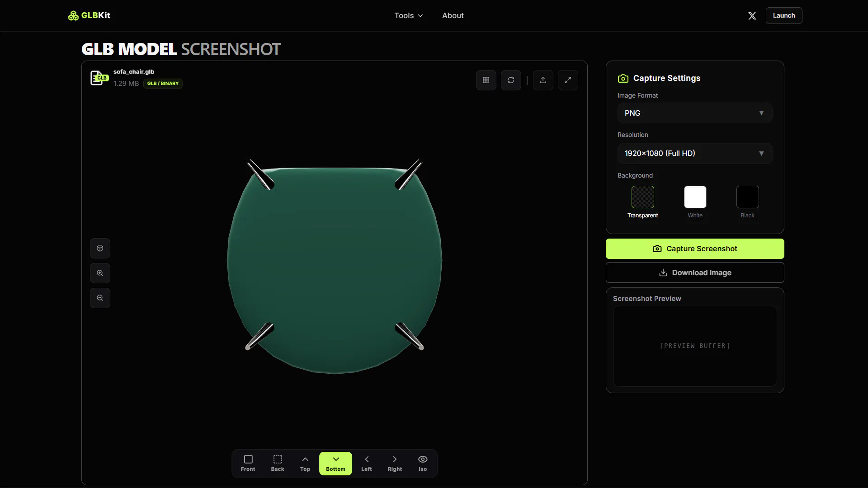
Task: Choose the White background swatch
Action: click(695, 197)
